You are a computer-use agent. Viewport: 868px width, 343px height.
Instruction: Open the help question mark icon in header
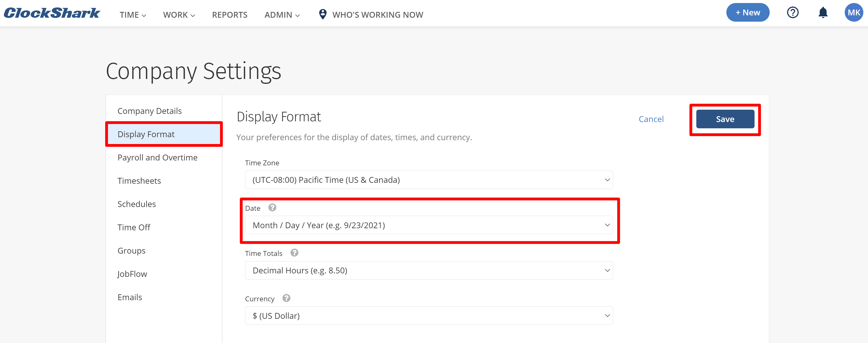pos(793,13)
